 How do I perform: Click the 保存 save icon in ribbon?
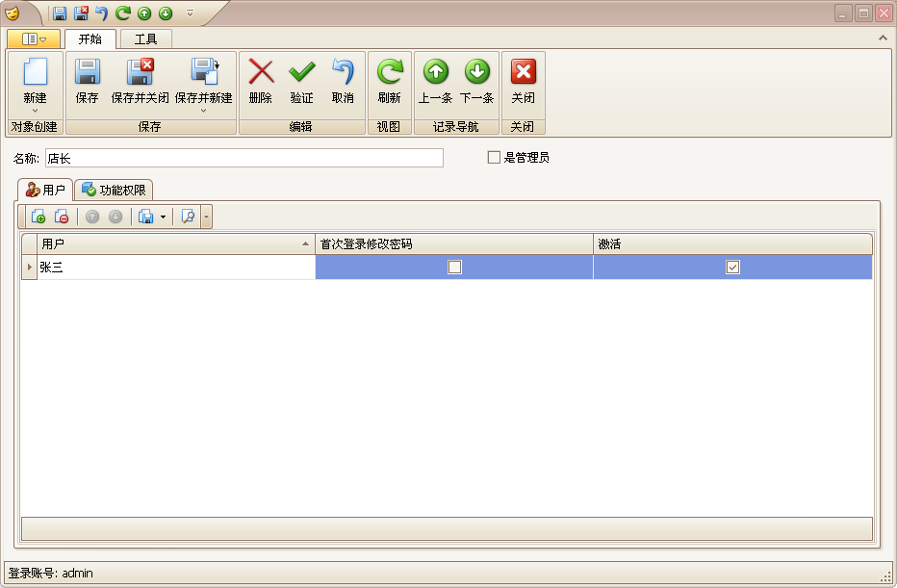[87, 71]
